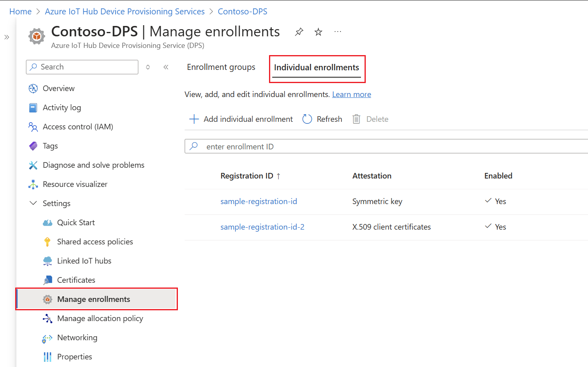This screenshot has height=367, width=588.
Task: Click the plus icon to add enrollment
Action: pyautogui.click(x=194, y=119)
